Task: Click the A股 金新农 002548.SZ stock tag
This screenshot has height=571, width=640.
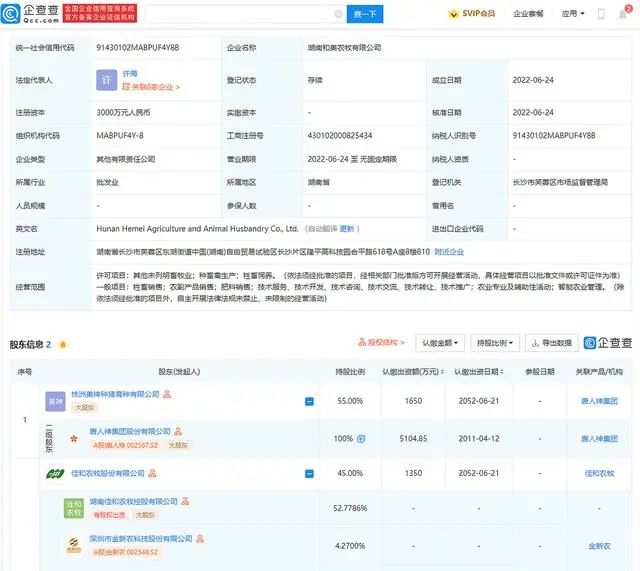Action: click(x=126, y=552)
